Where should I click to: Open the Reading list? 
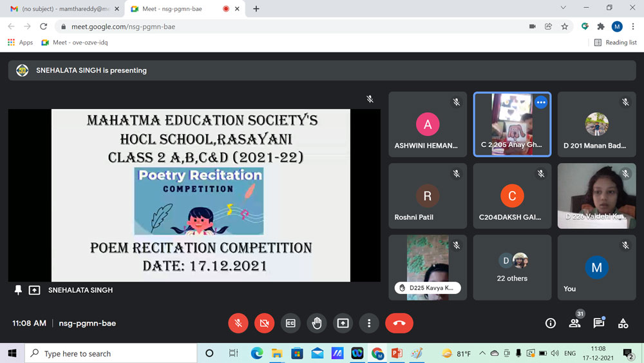coord(615,43)
